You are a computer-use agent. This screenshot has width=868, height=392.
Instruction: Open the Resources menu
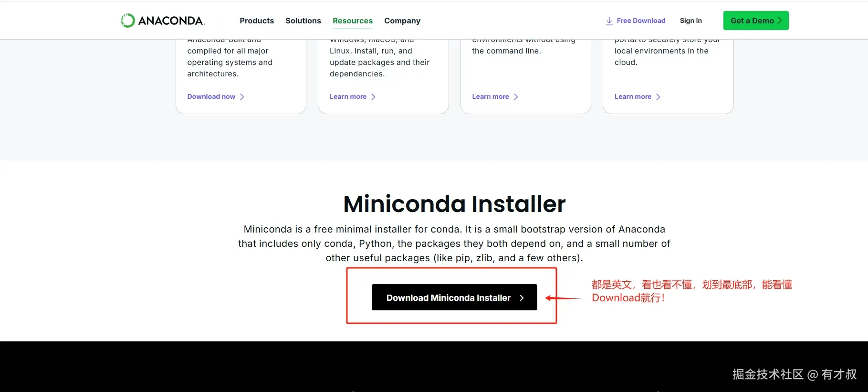coord(353,21)
